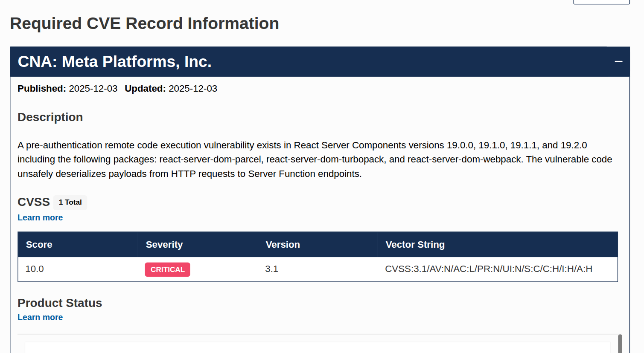Screen dimensions: 644x353
Task: Open the Learn more link under Product Status
Action: tap(40, 317)
